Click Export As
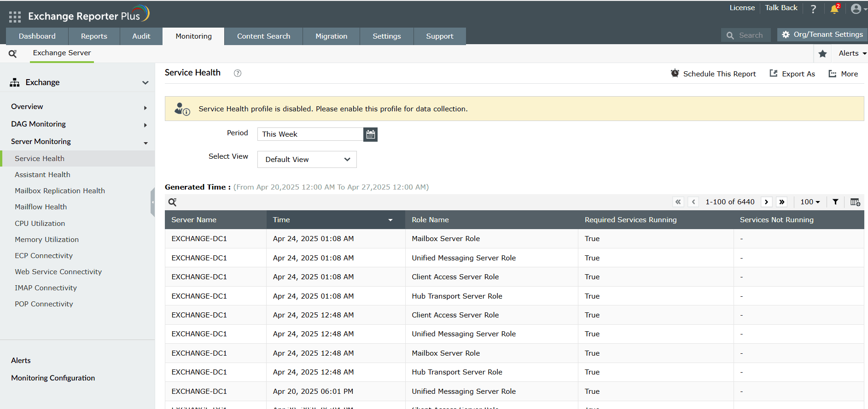The image size is (868, 409). pyautogui.click(x=792, y=74)
